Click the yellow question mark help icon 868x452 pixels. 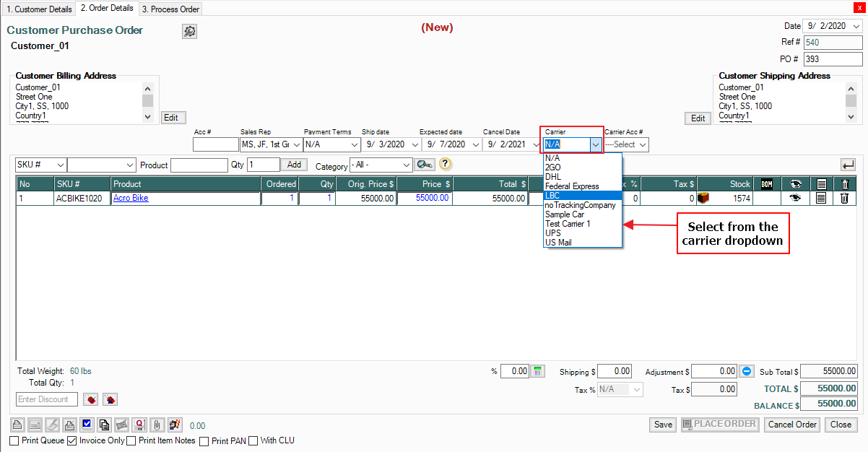[445, 165]
